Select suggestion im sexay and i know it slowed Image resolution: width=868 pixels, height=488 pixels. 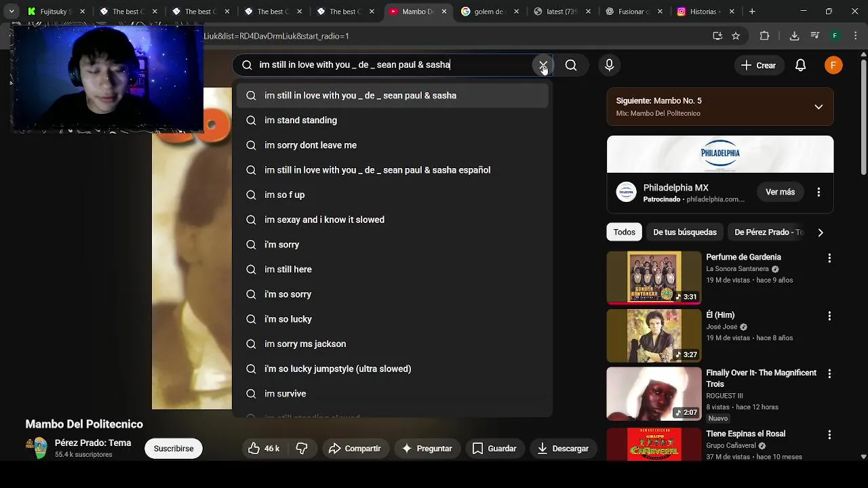(x=393, y=220)
